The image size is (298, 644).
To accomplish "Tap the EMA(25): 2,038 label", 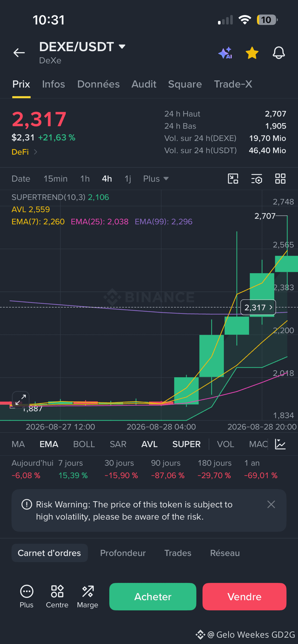I will click(x=100, y=222).
